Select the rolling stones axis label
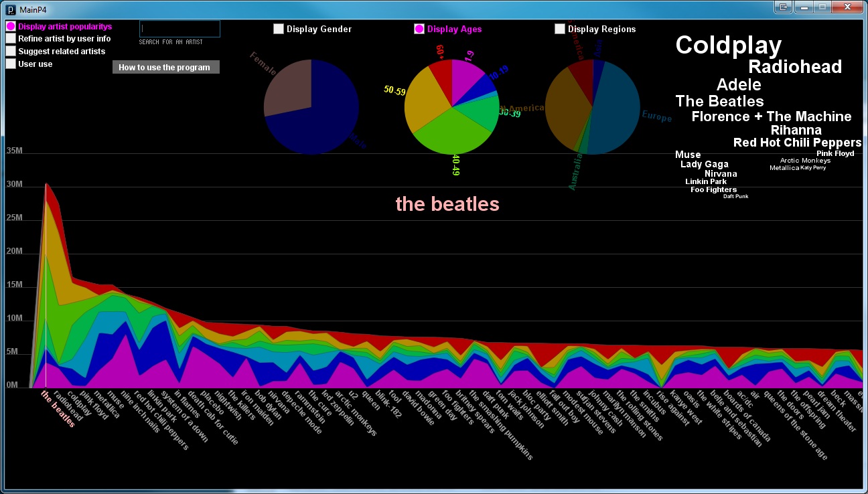The width and height of the screenshot is (868, 494). pyautogui.click(x=640, y=415)
